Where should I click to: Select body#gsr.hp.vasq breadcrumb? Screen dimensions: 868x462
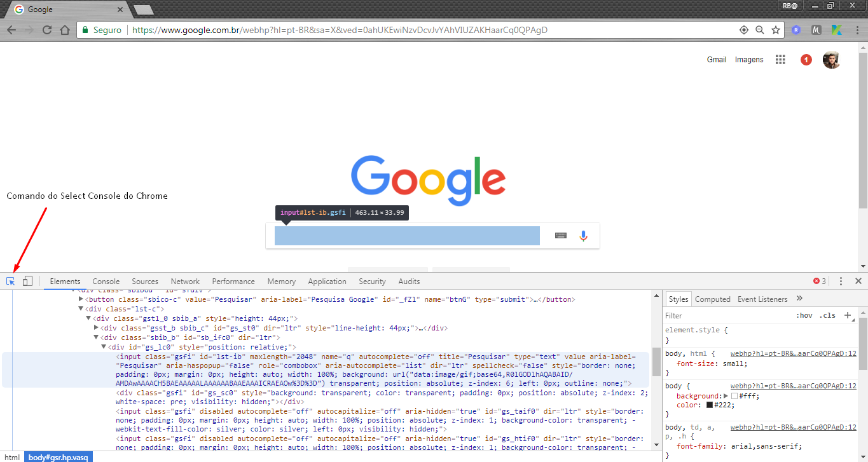click(59, 457)
